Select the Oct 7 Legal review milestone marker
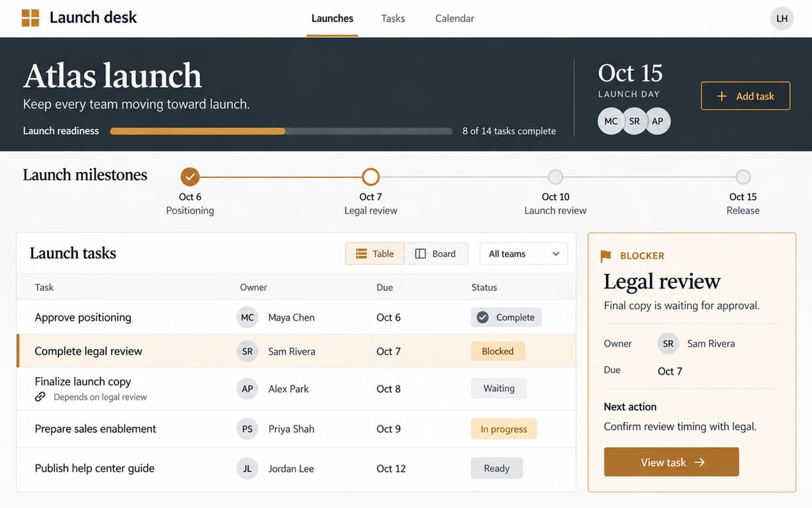The width and height of the screenshot is (812, 508). [371, 177]
